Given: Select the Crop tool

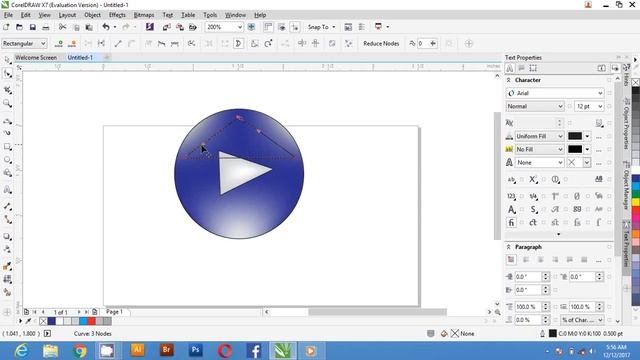Looking at the screenshot, I should coord(7,90).
